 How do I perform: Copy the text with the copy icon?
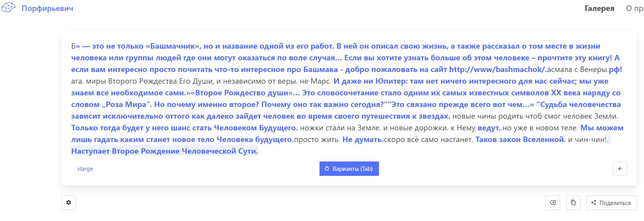click(573, 203)
